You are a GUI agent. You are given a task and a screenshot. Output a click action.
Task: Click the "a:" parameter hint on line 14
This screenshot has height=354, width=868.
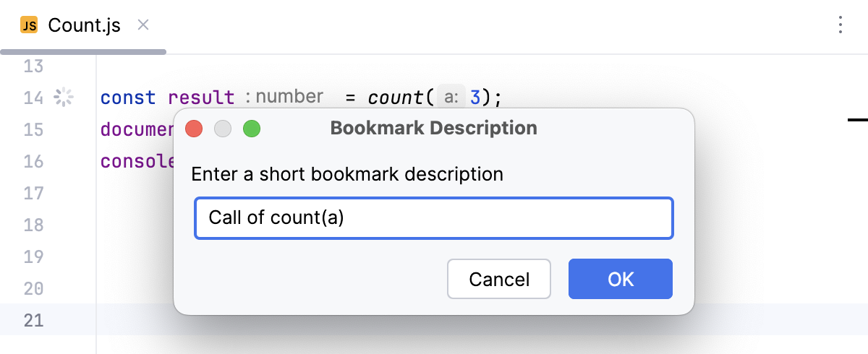451,97
